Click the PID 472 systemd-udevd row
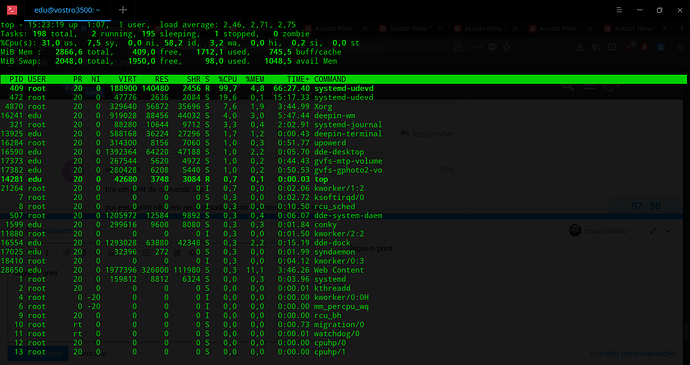Screen dimensions: 690x365 click(344, 97)
